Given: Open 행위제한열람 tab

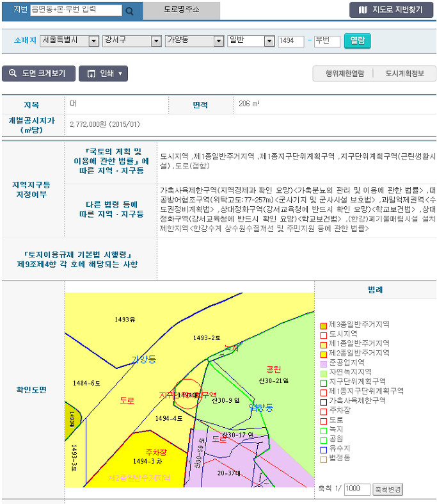Looking at the screenshot, I should click(344, 74).
